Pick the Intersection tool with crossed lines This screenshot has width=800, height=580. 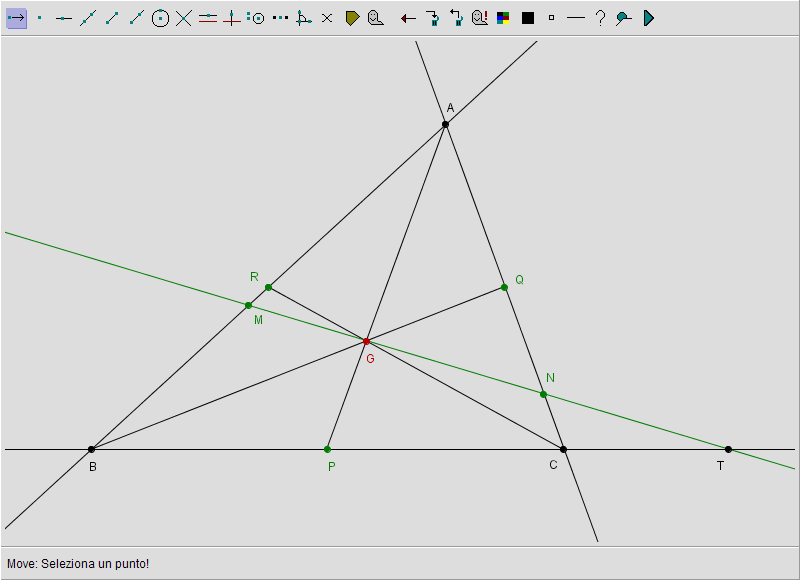pos(184,18)
